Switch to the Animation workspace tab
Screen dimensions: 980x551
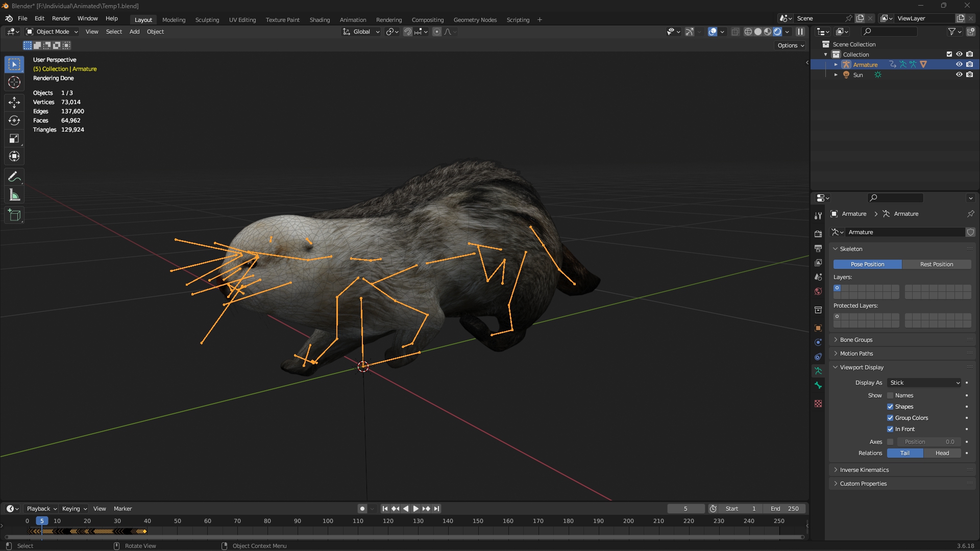(353, 20)
